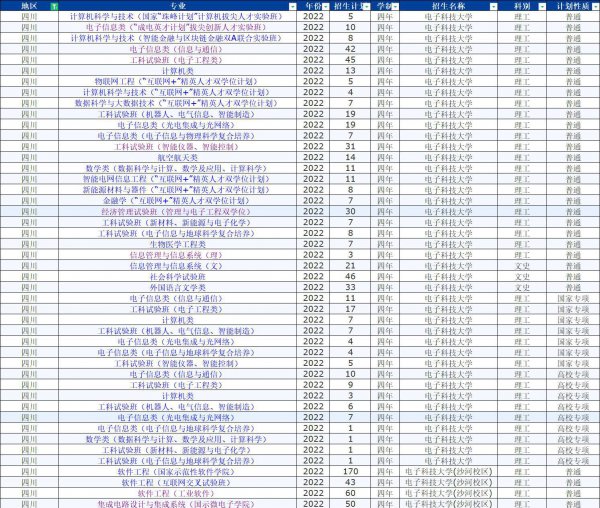Screen dimensions: 600x508
Task: Open the 招生名称 column filter arrow
Action: (495, 6)
